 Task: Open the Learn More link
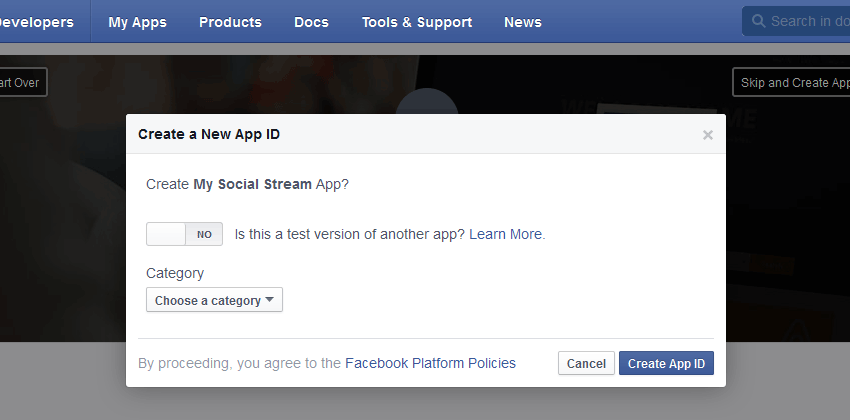[505, 234]
